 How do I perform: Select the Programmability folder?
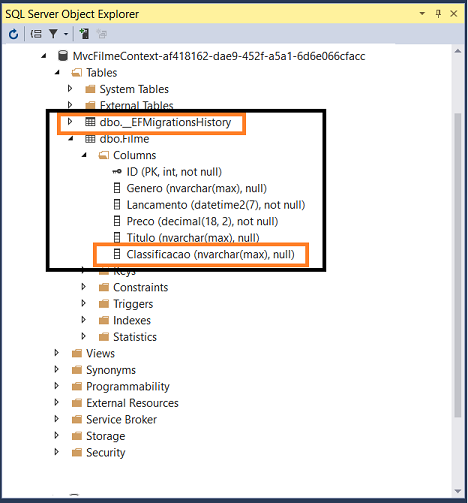tap(128, 386)
